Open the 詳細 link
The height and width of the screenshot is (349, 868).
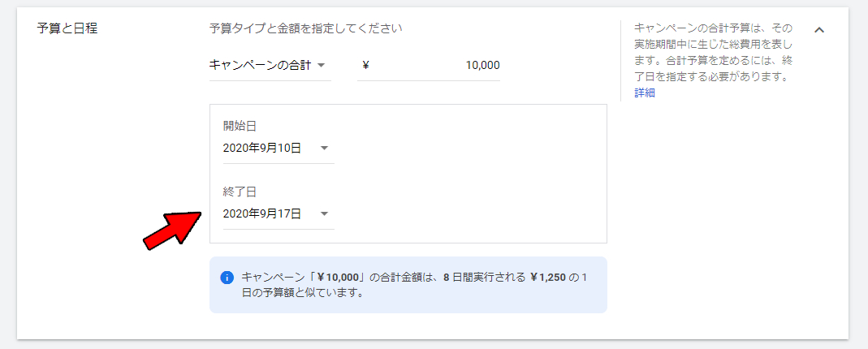(x=645, y=93)
